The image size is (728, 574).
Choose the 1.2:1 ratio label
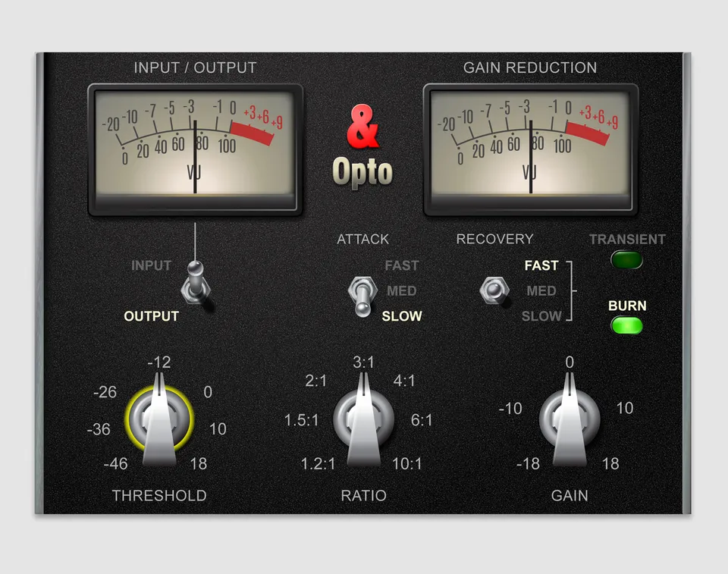(x=318, y=464)
